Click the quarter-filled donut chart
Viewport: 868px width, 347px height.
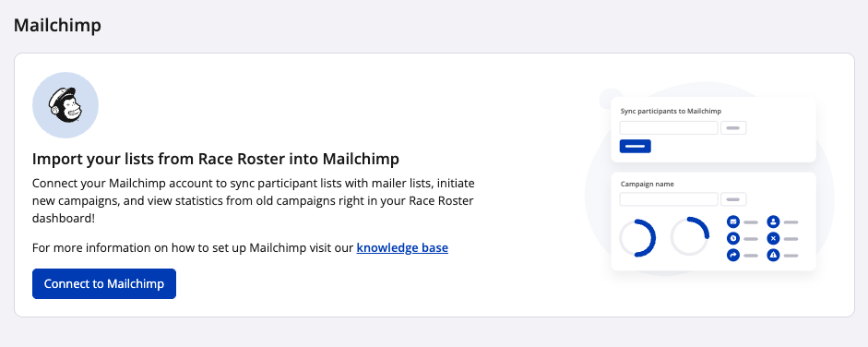690,236
